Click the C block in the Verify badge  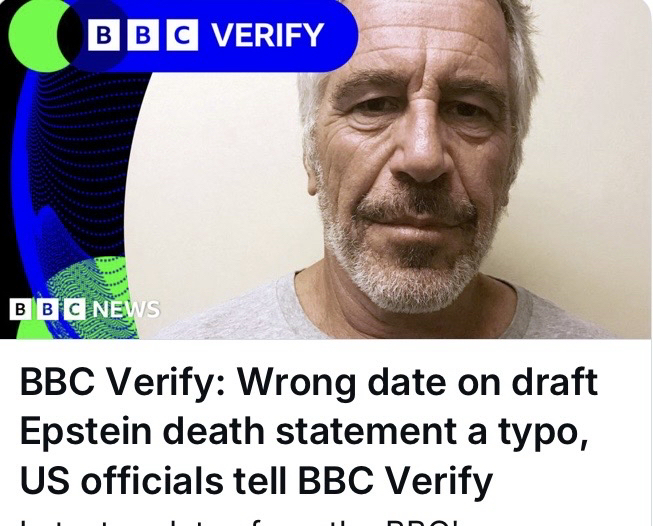[x=183, y=35]
